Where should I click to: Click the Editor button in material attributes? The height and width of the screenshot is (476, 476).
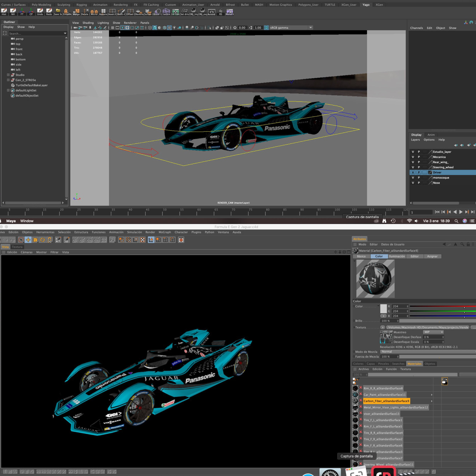pos(415,256)
